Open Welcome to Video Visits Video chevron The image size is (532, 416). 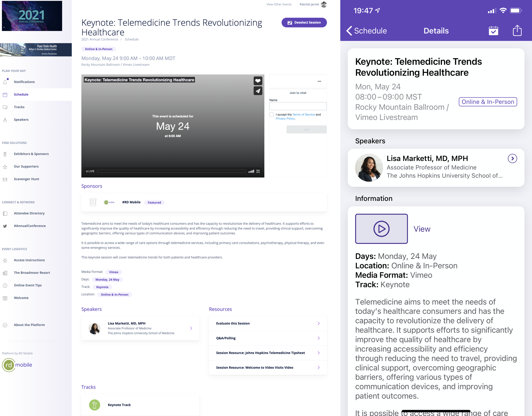pos(319,367)
